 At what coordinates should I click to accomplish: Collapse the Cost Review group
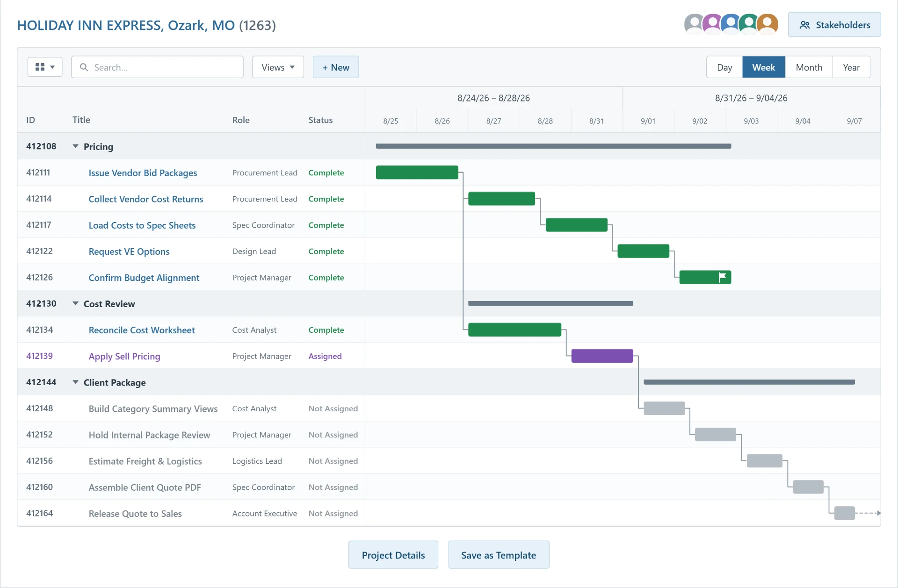tap(75, 303)
